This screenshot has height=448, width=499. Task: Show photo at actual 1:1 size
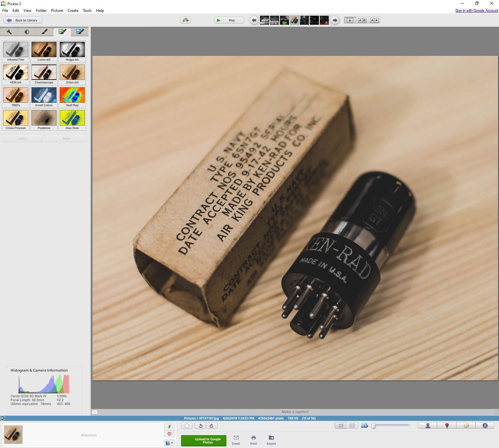click(352, 426)
